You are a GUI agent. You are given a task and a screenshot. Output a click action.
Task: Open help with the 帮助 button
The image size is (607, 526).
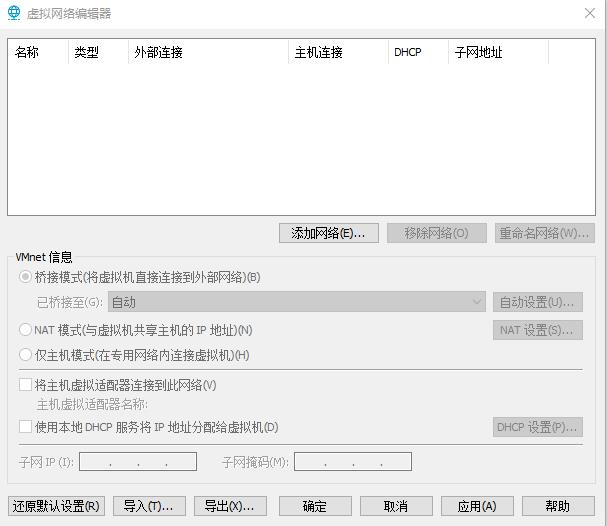tap(558, 506)
